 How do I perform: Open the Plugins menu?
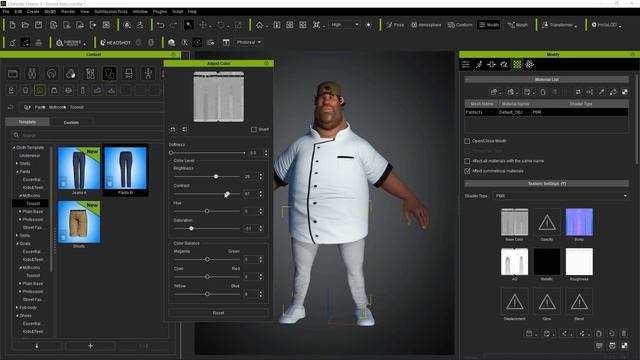click(x=160, y=12)
